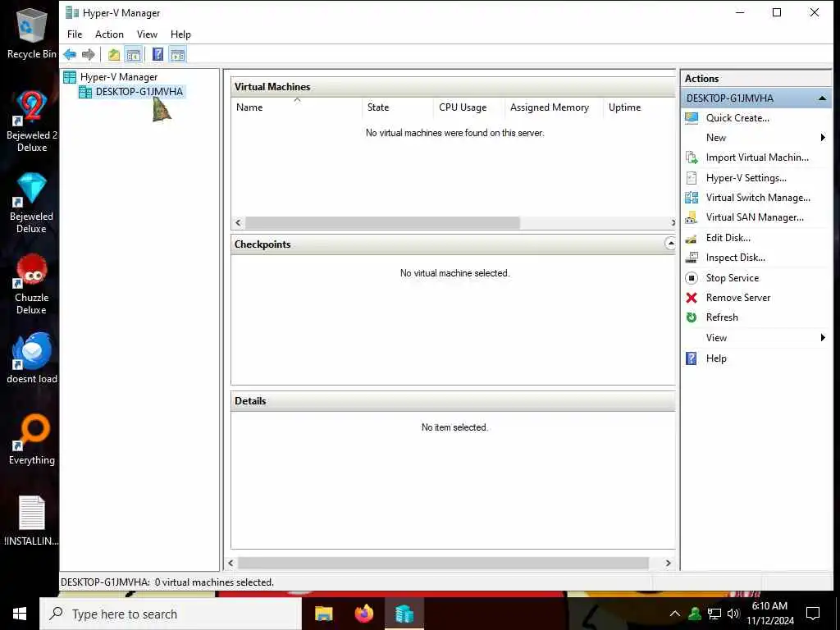Sort by the Uptime column header
The width and height of the screenshot is (840, 630).
click(638, 107)
